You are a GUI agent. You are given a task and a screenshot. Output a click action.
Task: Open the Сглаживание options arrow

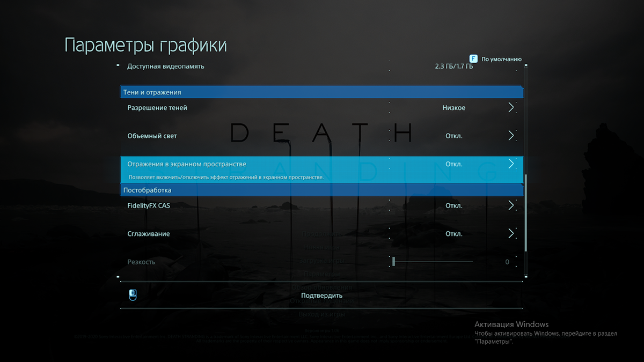[511, 234]
